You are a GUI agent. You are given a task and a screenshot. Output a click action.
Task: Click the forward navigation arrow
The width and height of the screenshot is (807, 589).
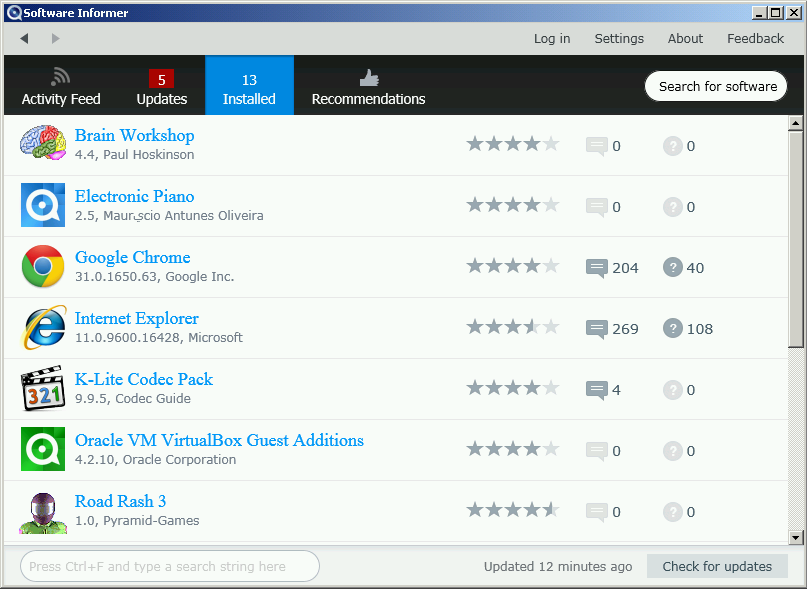click(56, 39)
